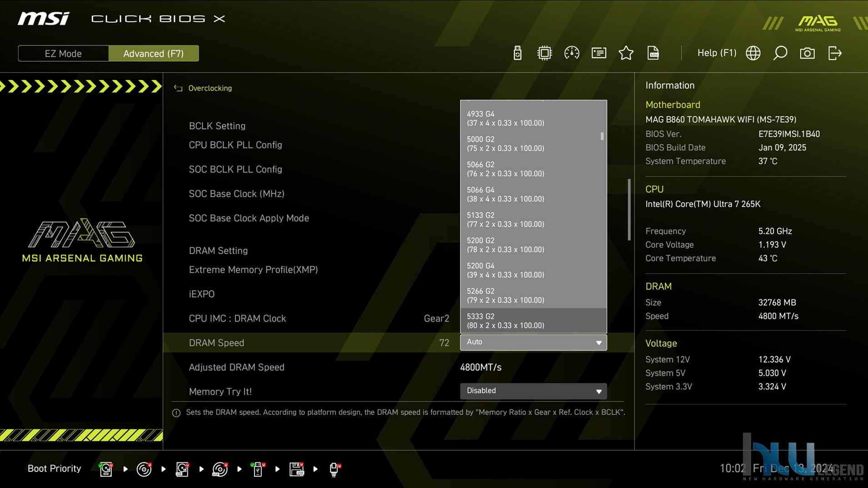Click Intel Core Ultra 7 265K CPU name
This screenshot has height=488, width=868.
click(703, 204)
